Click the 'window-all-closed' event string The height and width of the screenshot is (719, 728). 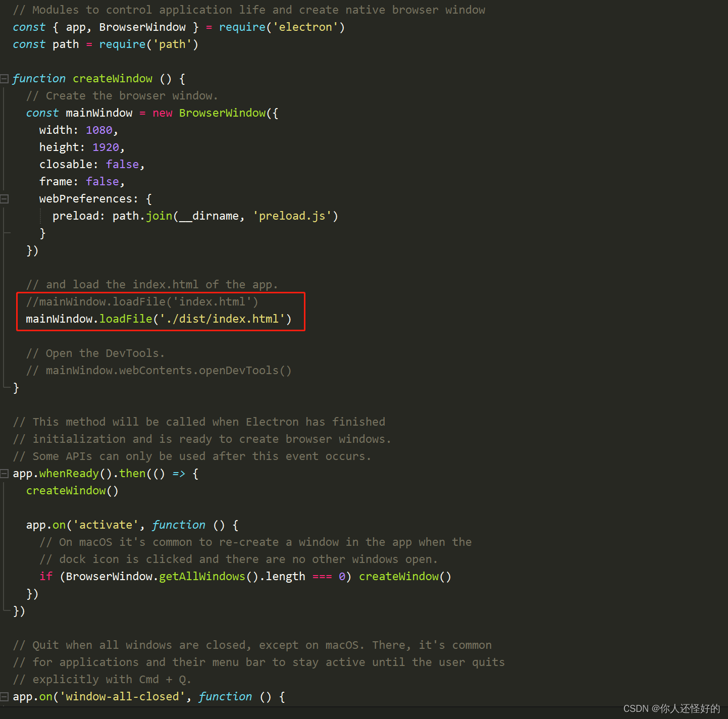pyautogui.click(x=123, y=697)
